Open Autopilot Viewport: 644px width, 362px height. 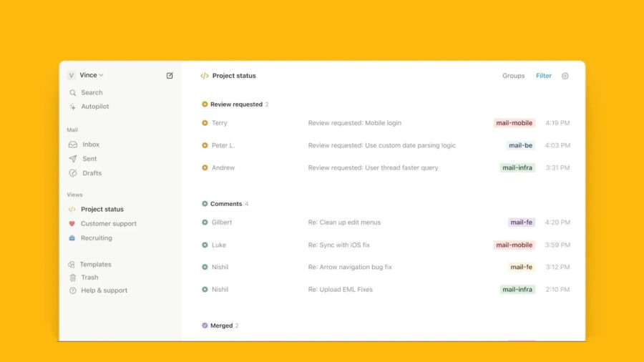tap(95, 107)
